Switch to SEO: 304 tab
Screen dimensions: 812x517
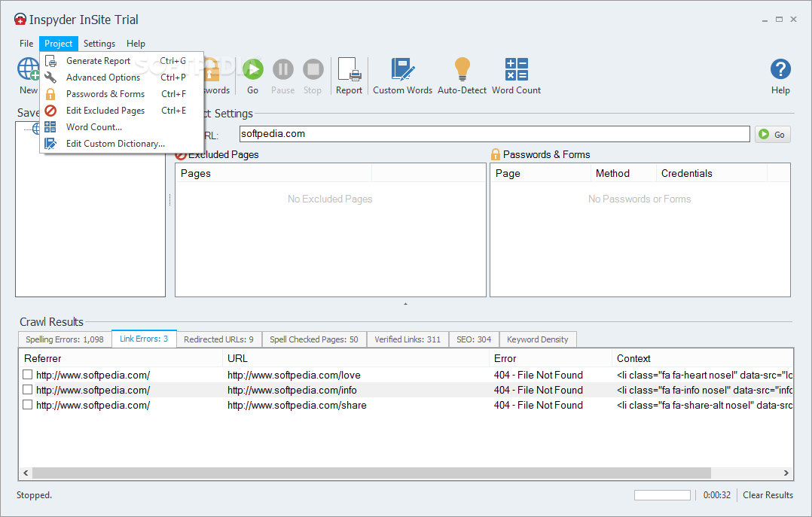(x=474, y=339)
